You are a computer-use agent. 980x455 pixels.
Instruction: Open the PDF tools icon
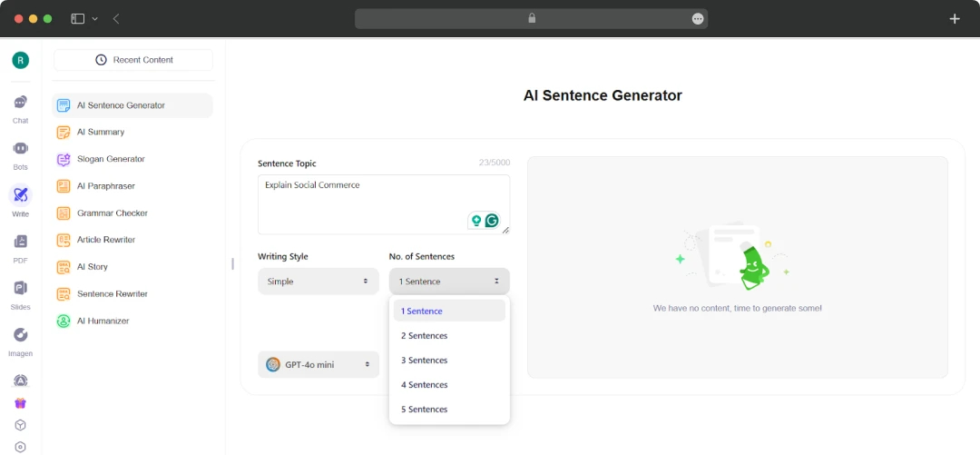[x=20, y=242]
